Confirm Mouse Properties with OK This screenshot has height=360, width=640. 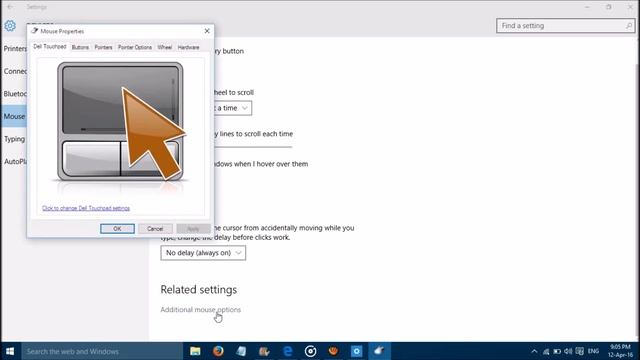(x=117, y=229)
